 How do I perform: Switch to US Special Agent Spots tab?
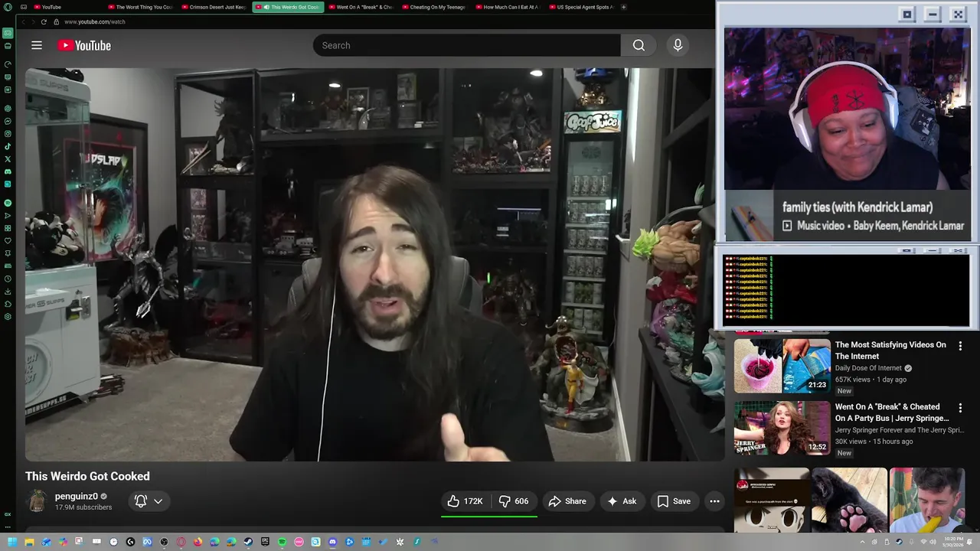click(x=580, y=7)
